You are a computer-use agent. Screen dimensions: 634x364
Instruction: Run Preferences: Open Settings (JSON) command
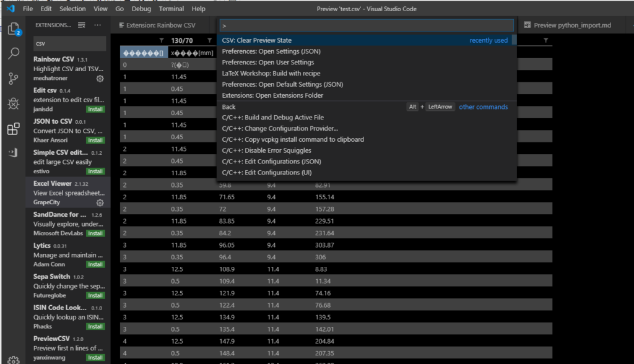(367, 51)
